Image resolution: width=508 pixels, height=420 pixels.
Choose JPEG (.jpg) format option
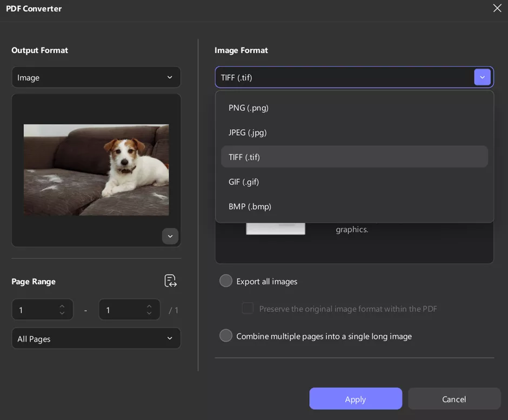click(248, 132)
